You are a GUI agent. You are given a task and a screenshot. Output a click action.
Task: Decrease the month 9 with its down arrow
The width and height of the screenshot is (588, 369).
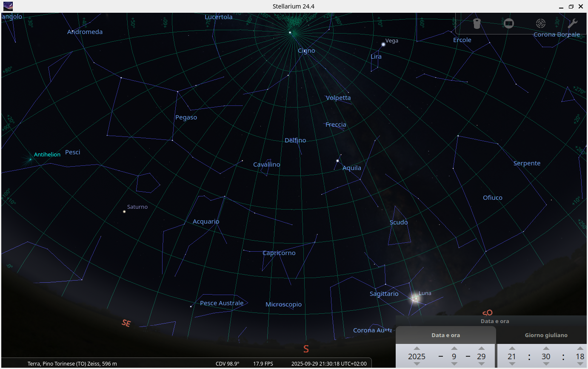454,365
